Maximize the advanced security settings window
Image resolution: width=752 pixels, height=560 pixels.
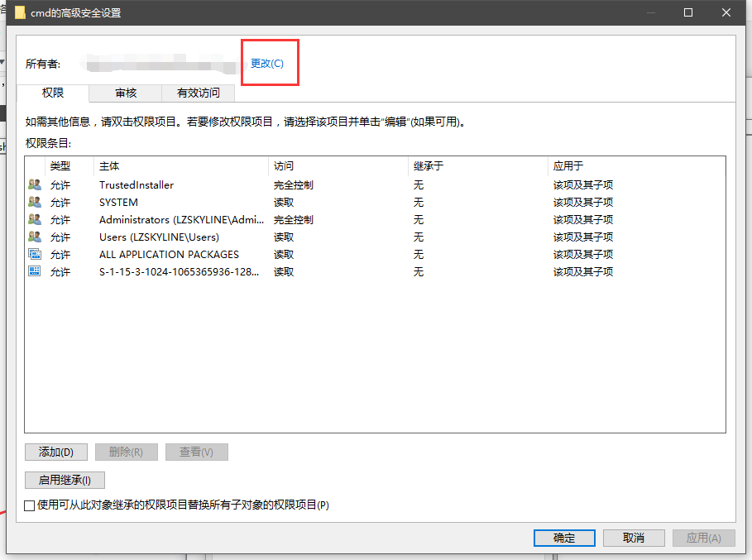pyautogui.click(x=687, y=12)
